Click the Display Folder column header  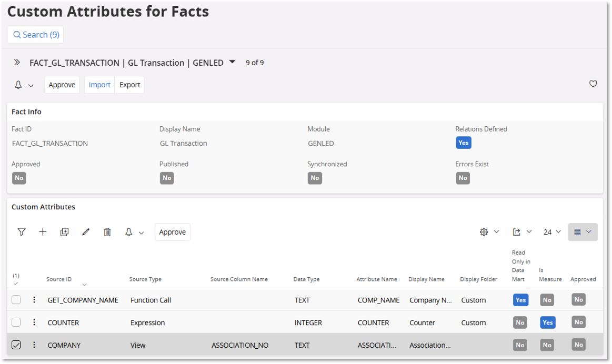(x=478, y=279)
